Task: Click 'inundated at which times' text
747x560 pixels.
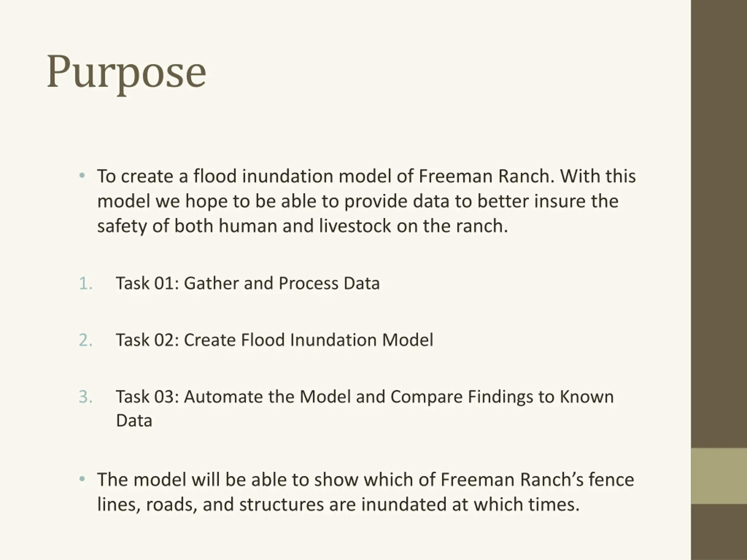Action: (x=470, y=505)
